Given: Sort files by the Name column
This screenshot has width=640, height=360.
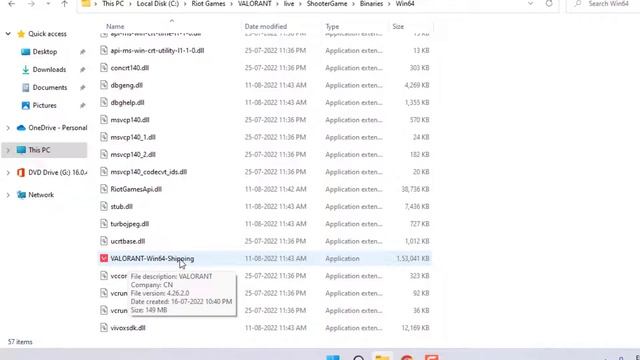Looking at the screenshot, I should (115, 27).
